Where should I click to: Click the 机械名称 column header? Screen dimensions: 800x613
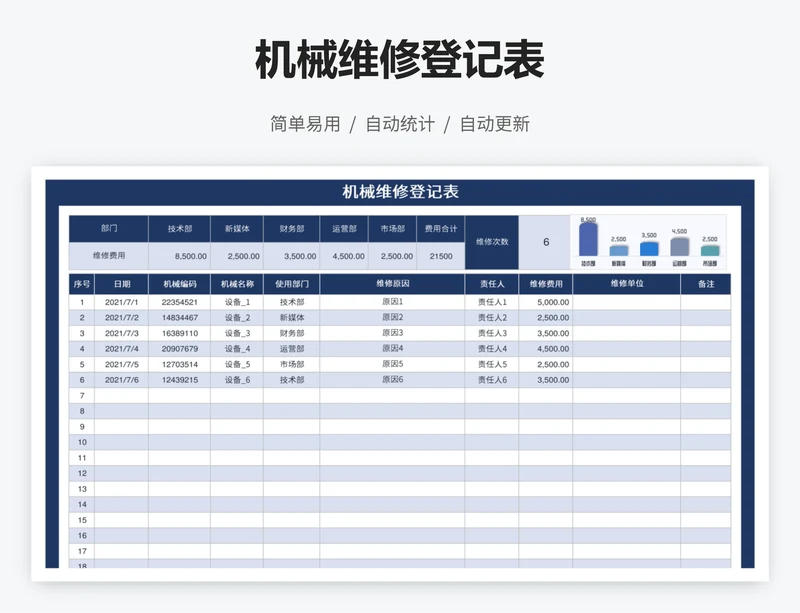(237, 284)
